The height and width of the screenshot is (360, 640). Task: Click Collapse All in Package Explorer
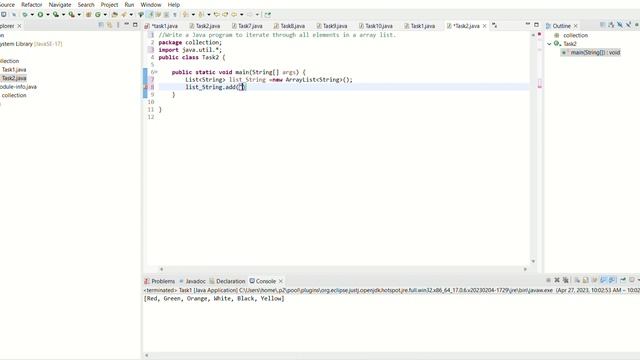[101, 25]
